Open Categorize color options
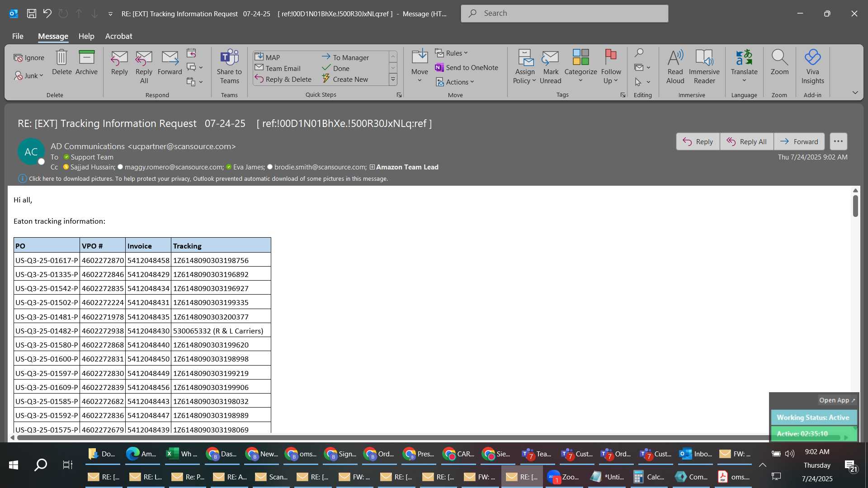 pyautogui.click(x=580, y=67)
